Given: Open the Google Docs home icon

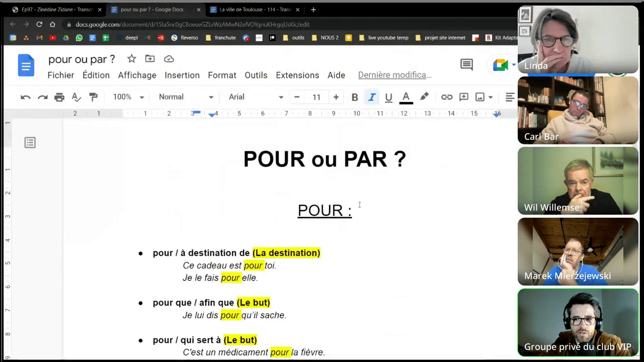Looking at the screenshot, I should 26,66.
